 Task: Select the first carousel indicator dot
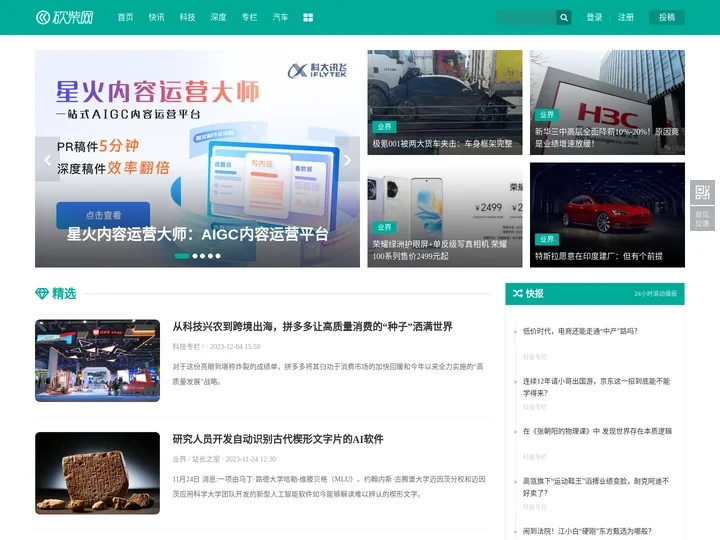point(182,256)
